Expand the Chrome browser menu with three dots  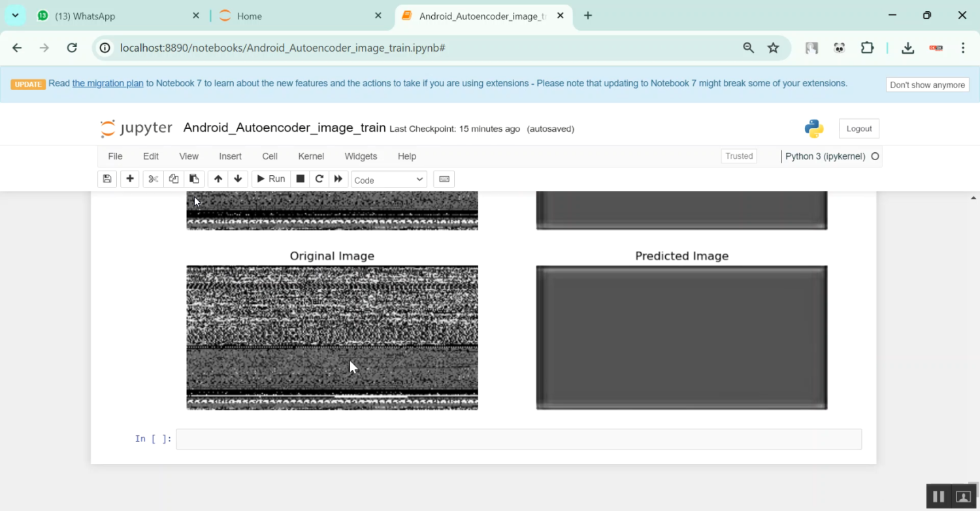(963, 48)
